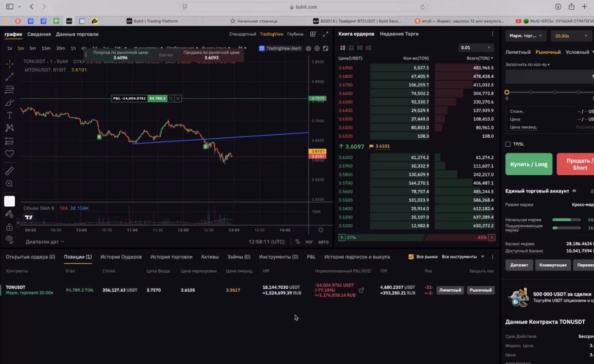Switch to 'Глубина' chart view
The width and height of the screenshot is (594, 364).
295,34
